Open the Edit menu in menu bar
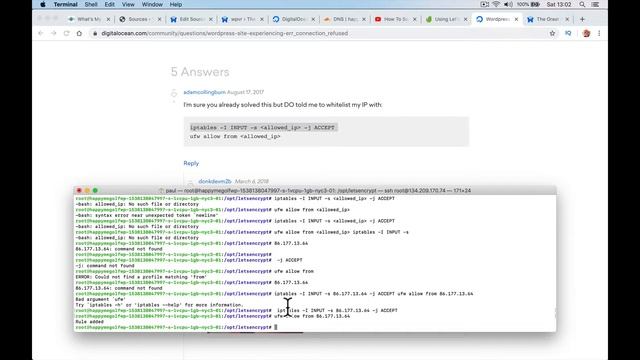640x360 pixels. (x=109, y=4)
